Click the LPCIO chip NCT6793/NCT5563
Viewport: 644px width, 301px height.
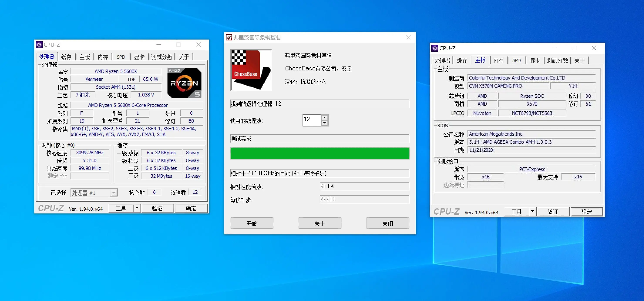(532, 113)
